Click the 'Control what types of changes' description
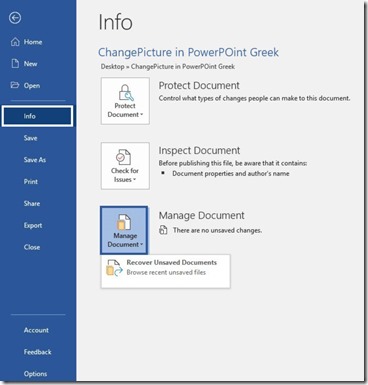Image resolution: width=368 pixels, height=385 pixels. (x=254, y=98)
